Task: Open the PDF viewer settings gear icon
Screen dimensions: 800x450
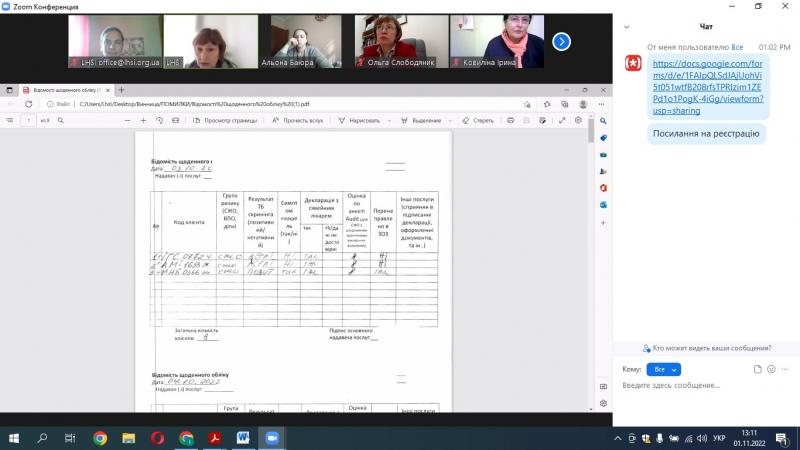Action: 578,121
